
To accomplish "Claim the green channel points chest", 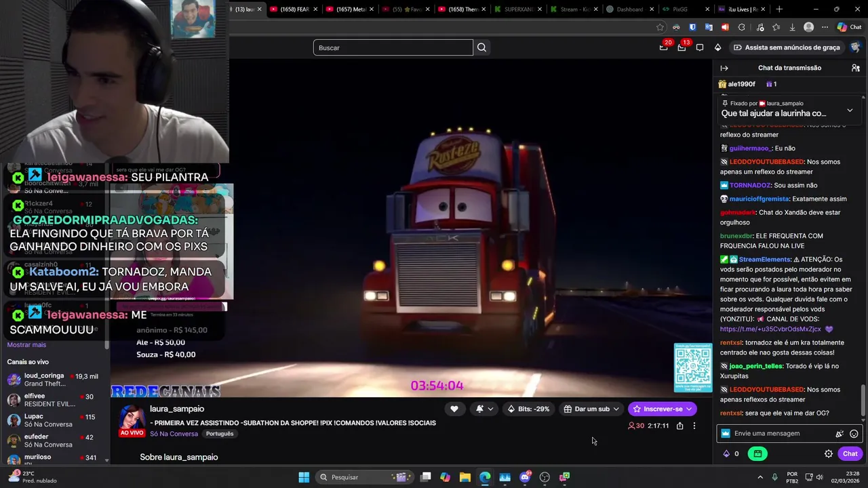I will tap(757, 453).
